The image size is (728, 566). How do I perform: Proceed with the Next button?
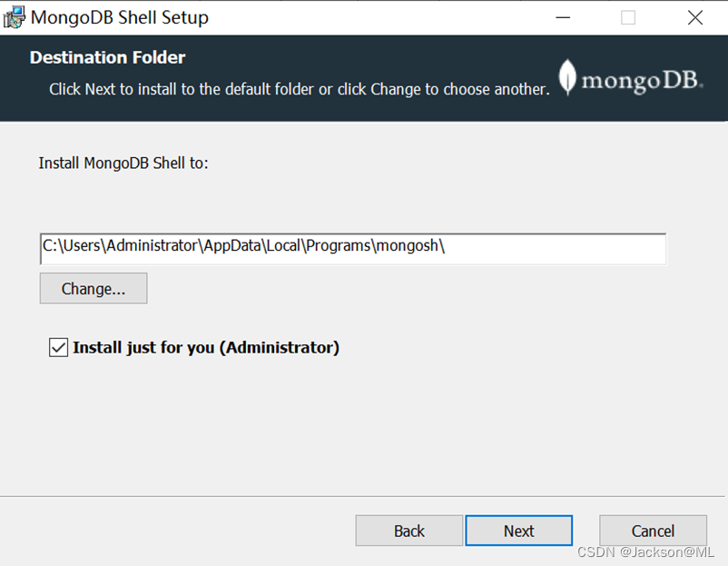[x=519, y=531]
